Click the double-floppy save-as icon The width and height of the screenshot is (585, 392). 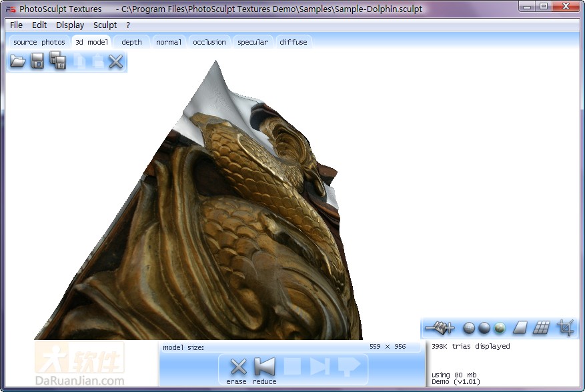click(58, 61)
